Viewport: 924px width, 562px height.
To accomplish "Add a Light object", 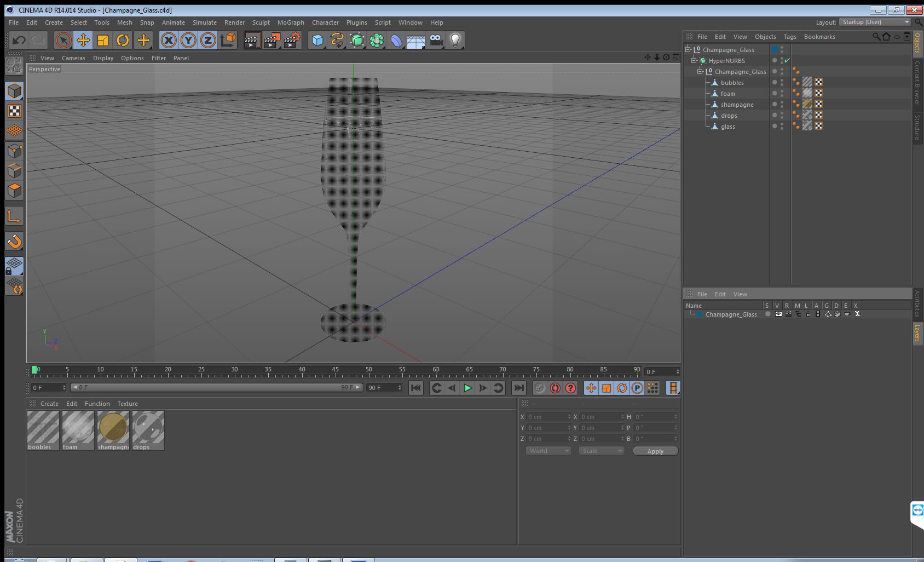I will [x=455, y=40].
